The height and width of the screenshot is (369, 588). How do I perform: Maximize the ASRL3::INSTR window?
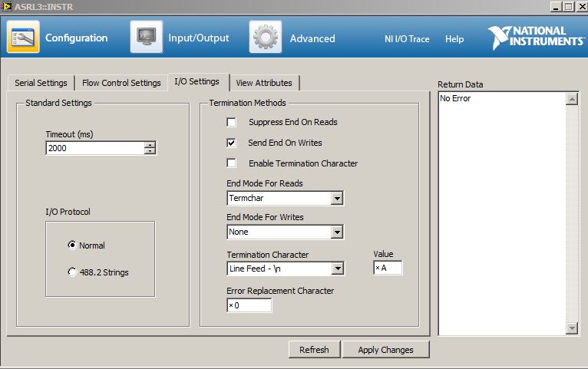click(569, 6)
